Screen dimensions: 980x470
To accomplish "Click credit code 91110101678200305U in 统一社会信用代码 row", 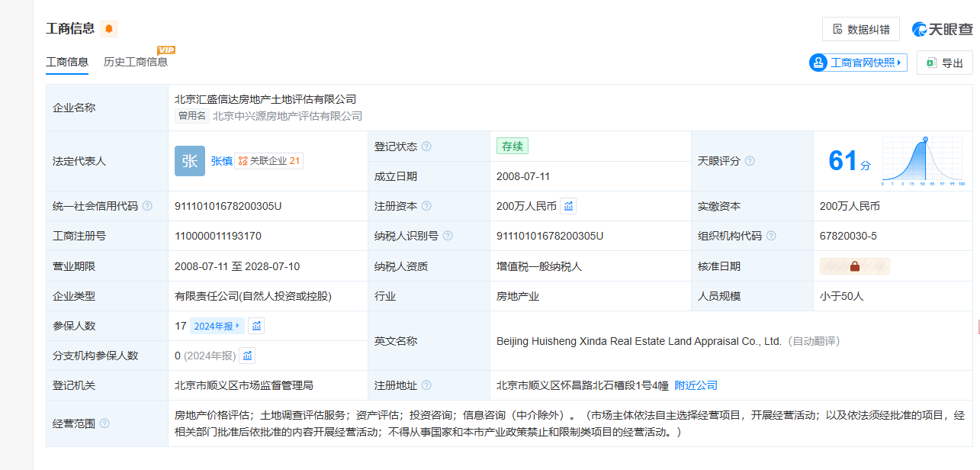I will pyautogui.click(x=229, y=206).
